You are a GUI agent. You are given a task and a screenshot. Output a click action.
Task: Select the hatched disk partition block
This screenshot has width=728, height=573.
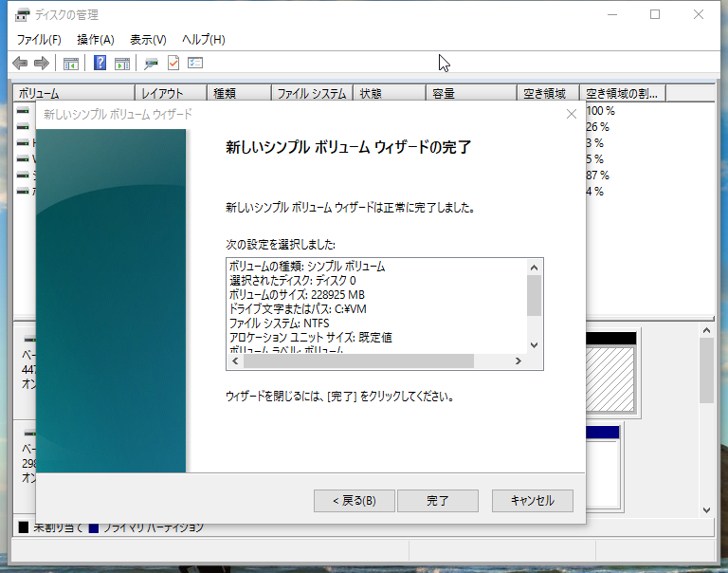(x=610, y=379)
